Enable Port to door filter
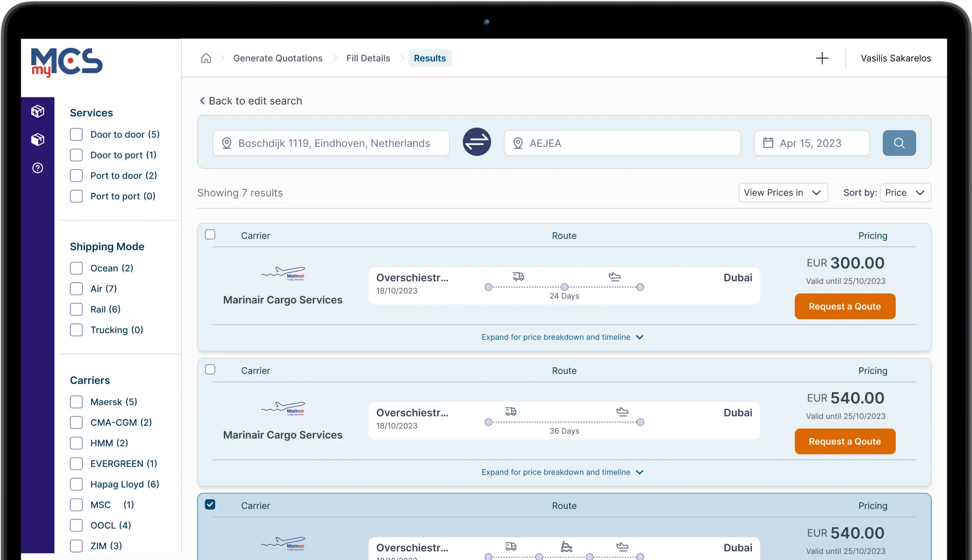The width and height of the screenshot is (972, 560). point(76,175)
